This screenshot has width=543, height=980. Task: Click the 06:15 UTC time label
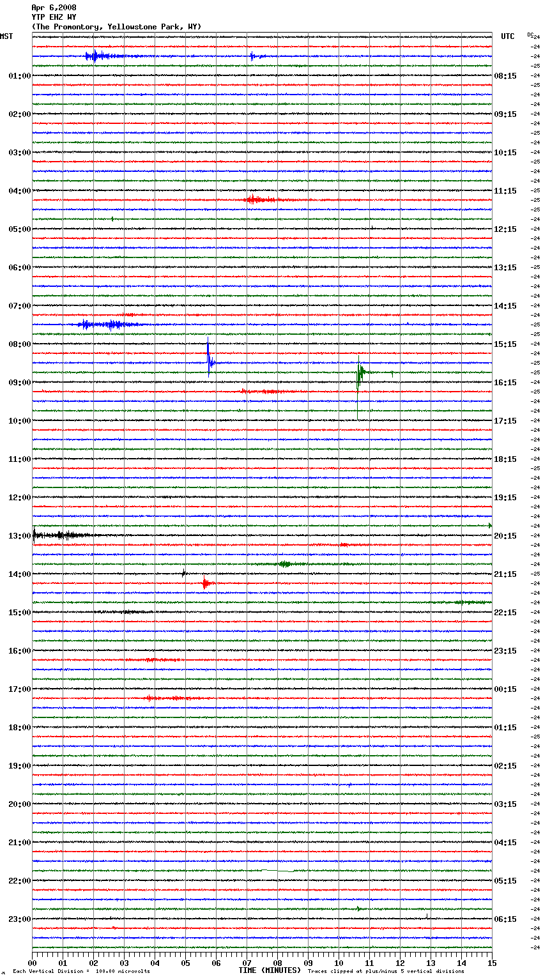505,919
